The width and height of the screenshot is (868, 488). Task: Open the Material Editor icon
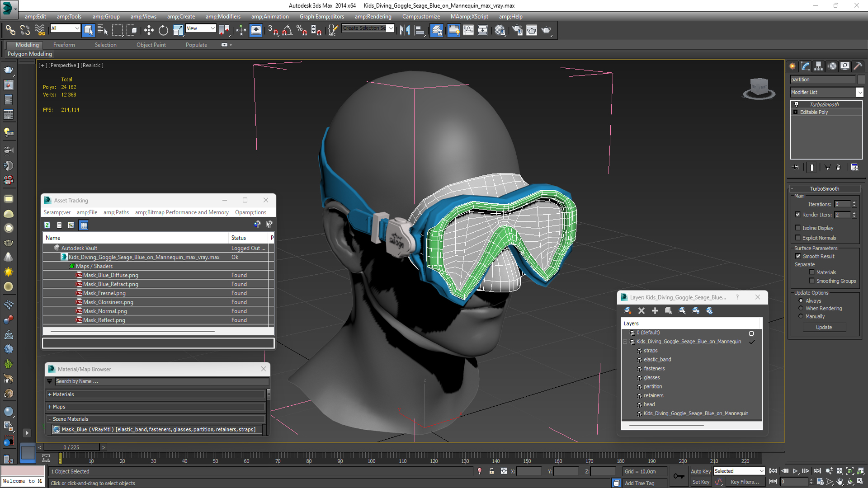(500, 30)
